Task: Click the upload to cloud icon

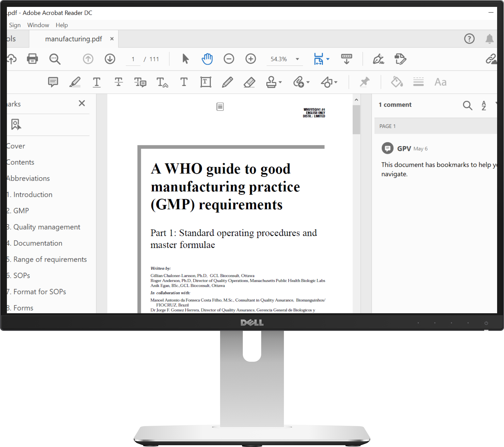Action: coord(12,59)
